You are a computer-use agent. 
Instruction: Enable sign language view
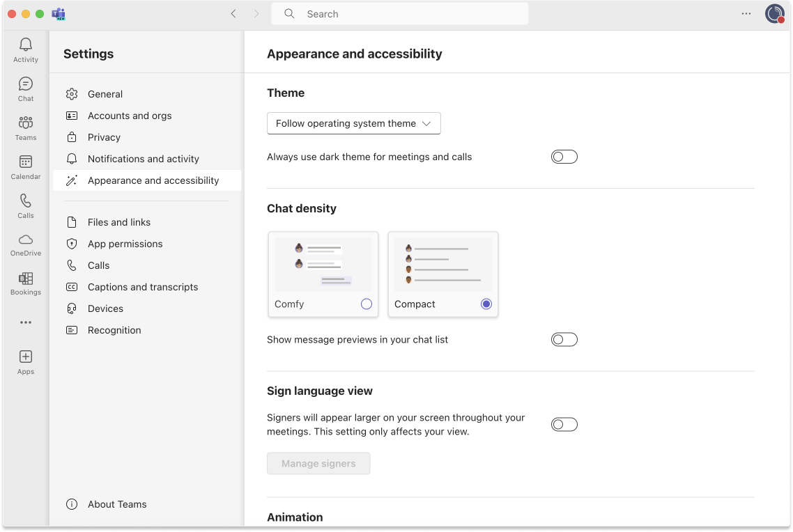click(564, 424)
